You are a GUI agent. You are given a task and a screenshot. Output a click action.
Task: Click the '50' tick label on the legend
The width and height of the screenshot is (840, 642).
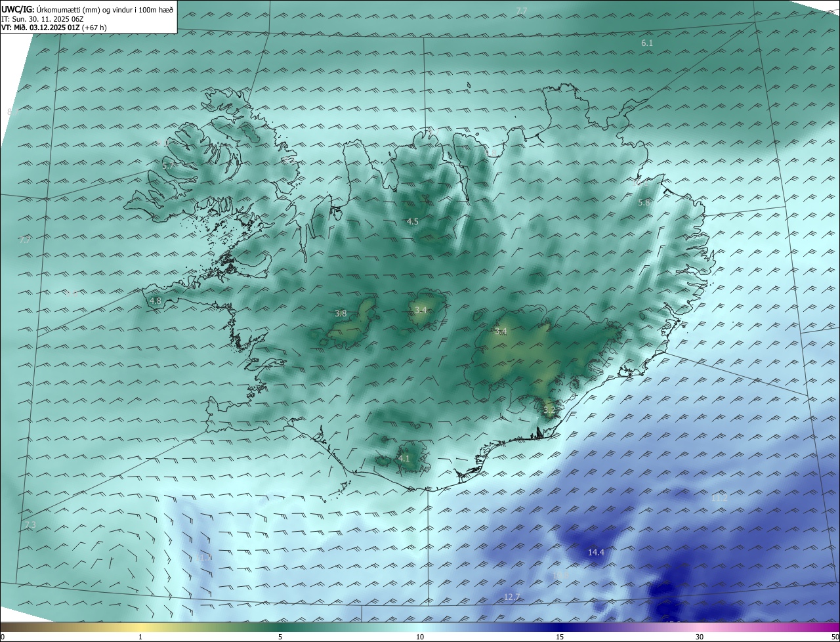835,637
